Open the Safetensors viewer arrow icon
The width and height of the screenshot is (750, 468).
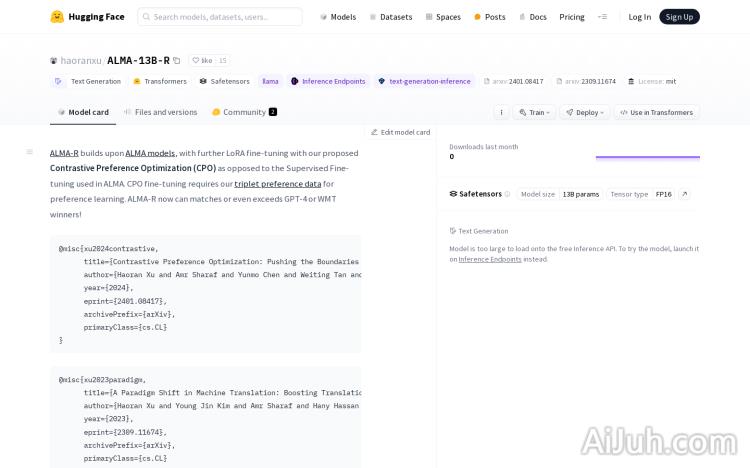tap(684, 194)
